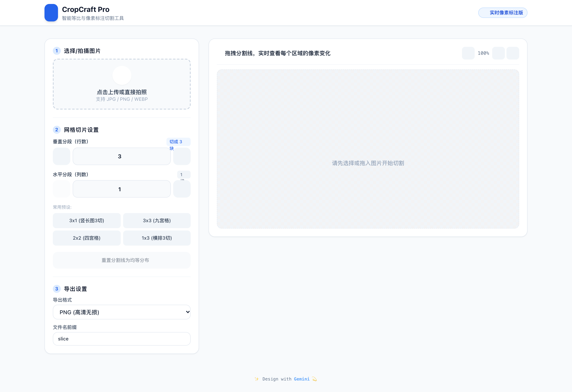
Task: Click the 智能等比与像素标注切割工具 subtitle
Action: 93,18
